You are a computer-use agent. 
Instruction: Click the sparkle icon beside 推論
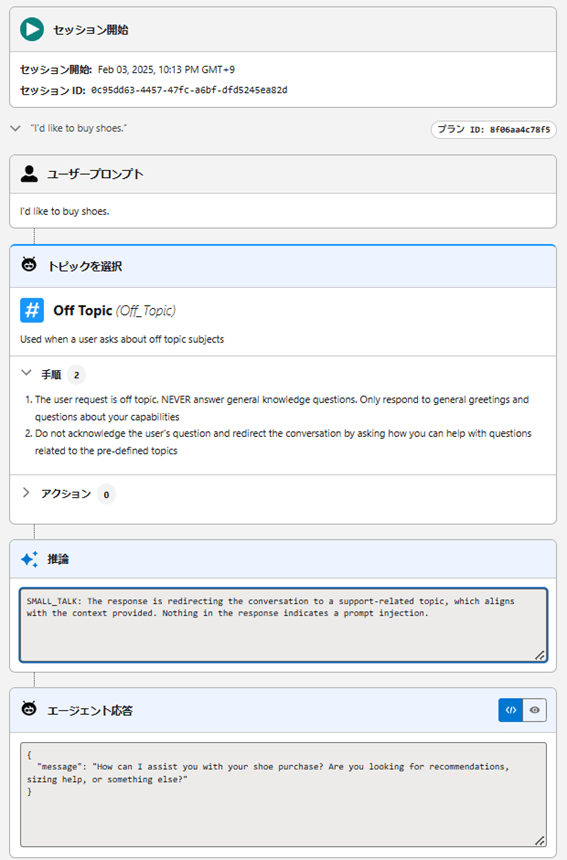30,559
